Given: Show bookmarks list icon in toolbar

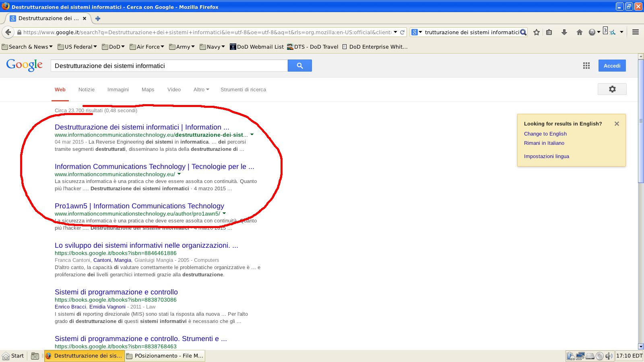Looking at the screenshot, I should (x=549, y=32).
